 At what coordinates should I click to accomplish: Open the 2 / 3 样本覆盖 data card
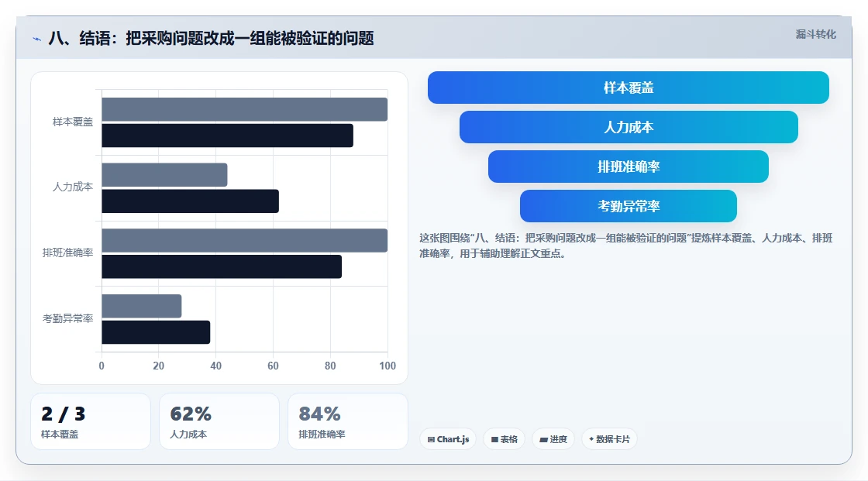pos(91,421)
